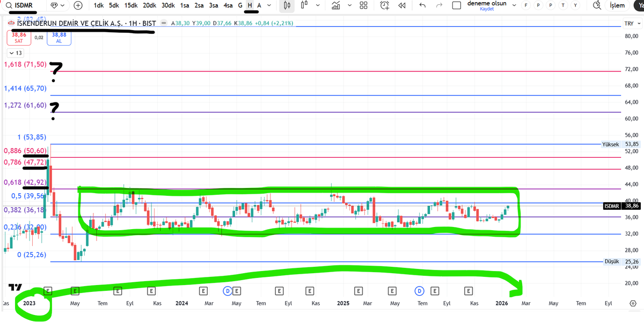The image size is (644, 322).
Task: Add a symbol with the plus icon
Action: point(78,5)
